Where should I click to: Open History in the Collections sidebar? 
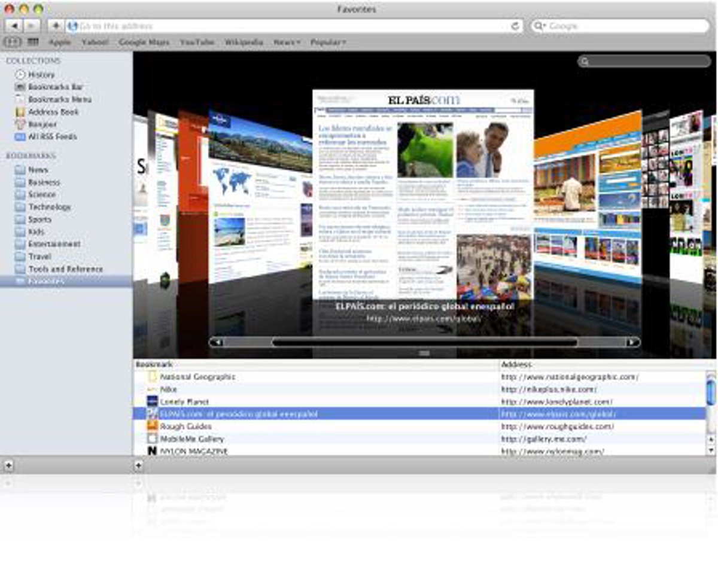coord(41,75)
